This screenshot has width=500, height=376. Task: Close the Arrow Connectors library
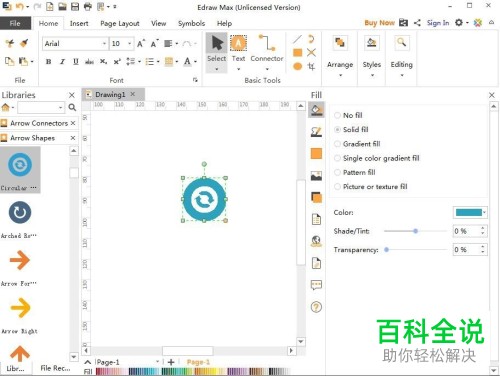[73, 123]
